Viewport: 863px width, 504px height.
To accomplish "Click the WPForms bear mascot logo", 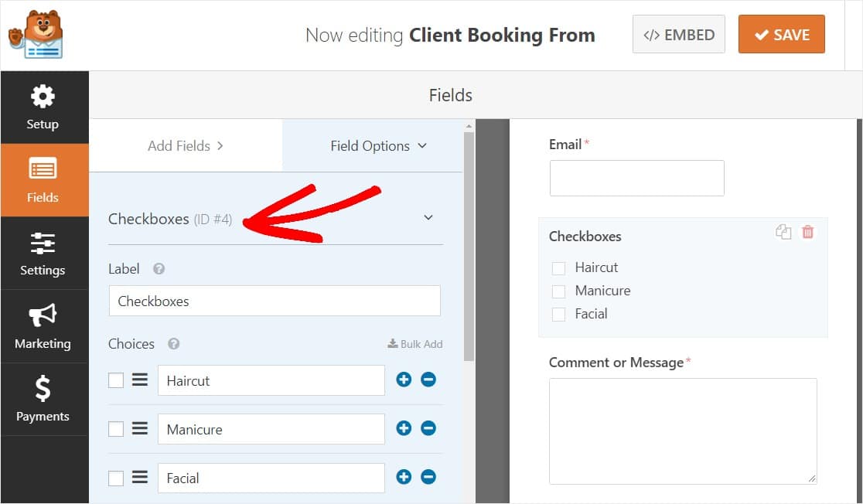I will pyautogui.click(x=36, y=35).
